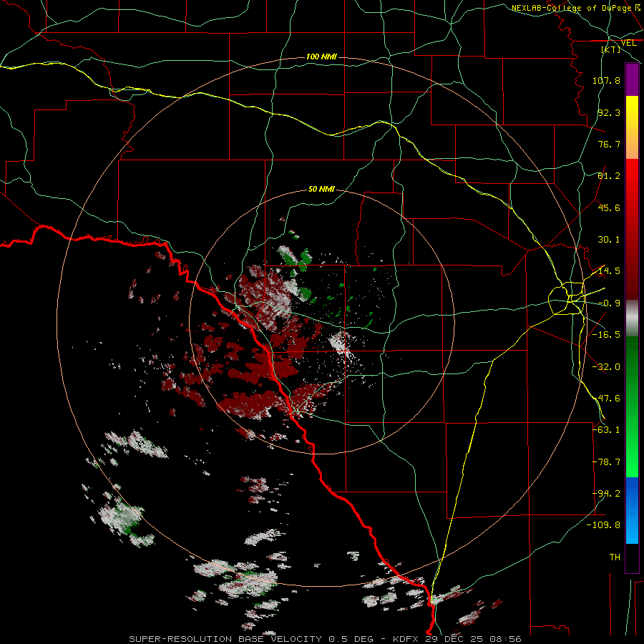Select the -47.6 legend value

pos(606,399)
